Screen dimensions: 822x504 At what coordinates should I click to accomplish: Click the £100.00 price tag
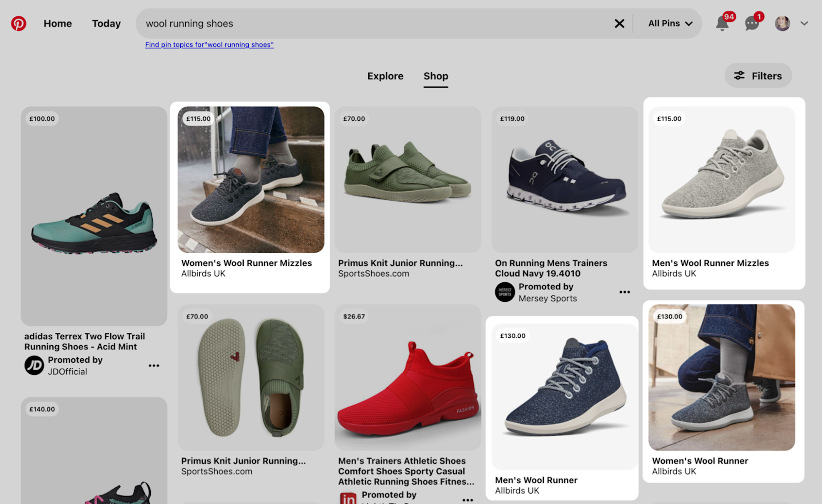click(42, 119)
